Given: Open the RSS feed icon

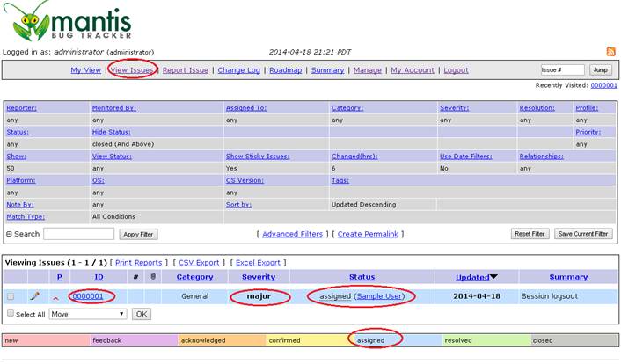Looking at the screenshot, I should [610, 52].
